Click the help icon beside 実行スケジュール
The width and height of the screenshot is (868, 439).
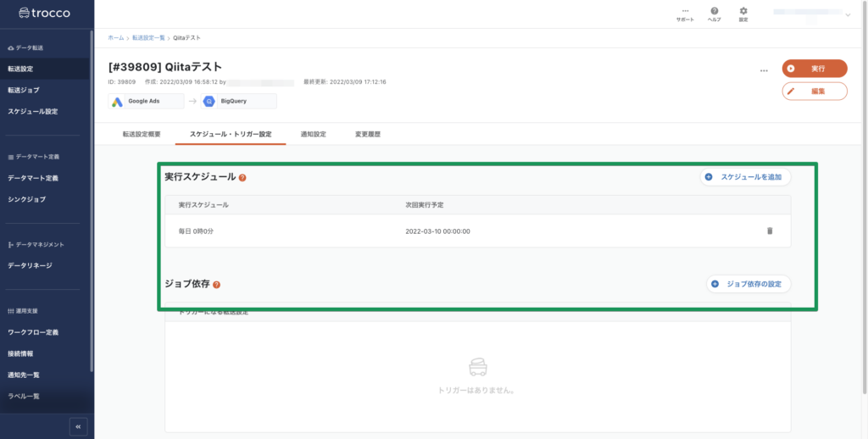pyautogui.click(x=242, y=178)
